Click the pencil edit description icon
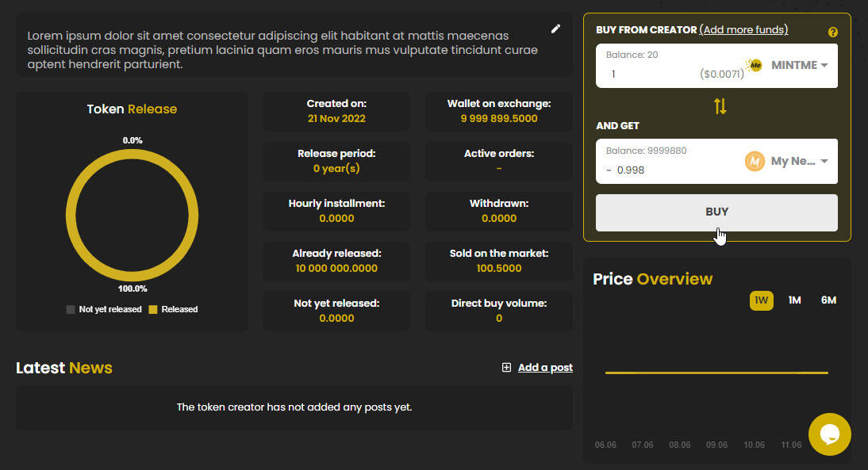The image size is (868, 470). (556, 29)
